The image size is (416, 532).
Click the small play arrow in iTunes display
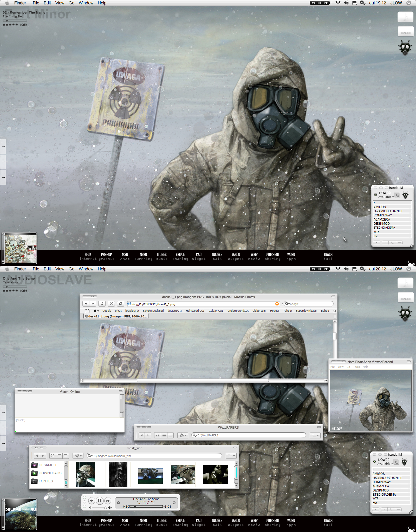[x=118, y=503]
